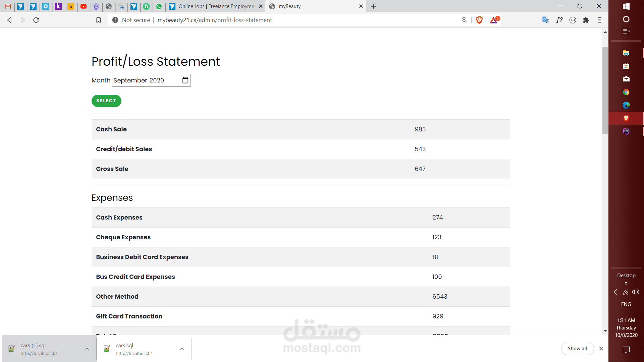This screenshot has height=362, width=644.
Task: Close the downloads bar
Action: click(601, 349)
